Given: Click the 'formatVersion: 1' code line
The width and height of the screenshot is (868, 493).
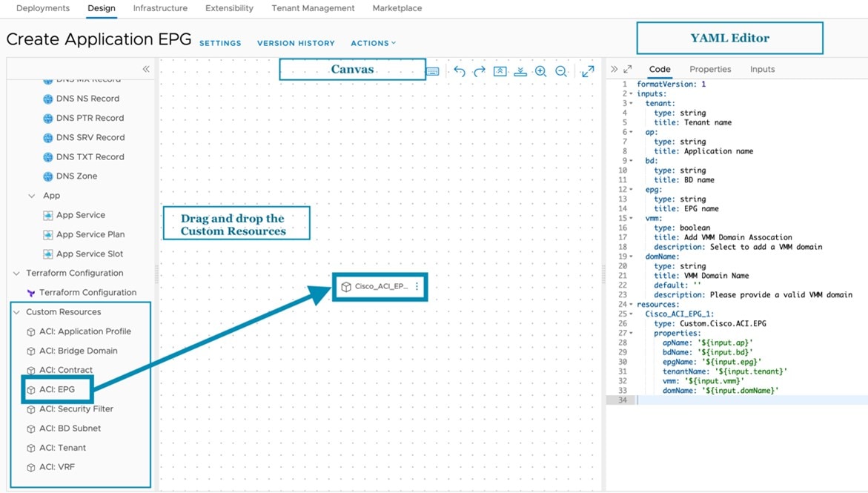Looking at the screenshot, I should click(x=671, y=85).
